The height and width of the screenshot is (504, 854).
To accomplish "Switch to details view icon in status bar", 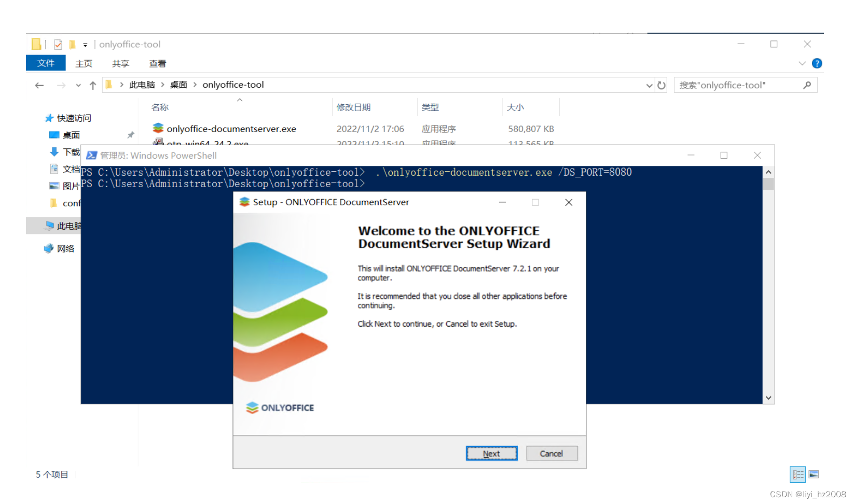I will click(x=797, y=474).
